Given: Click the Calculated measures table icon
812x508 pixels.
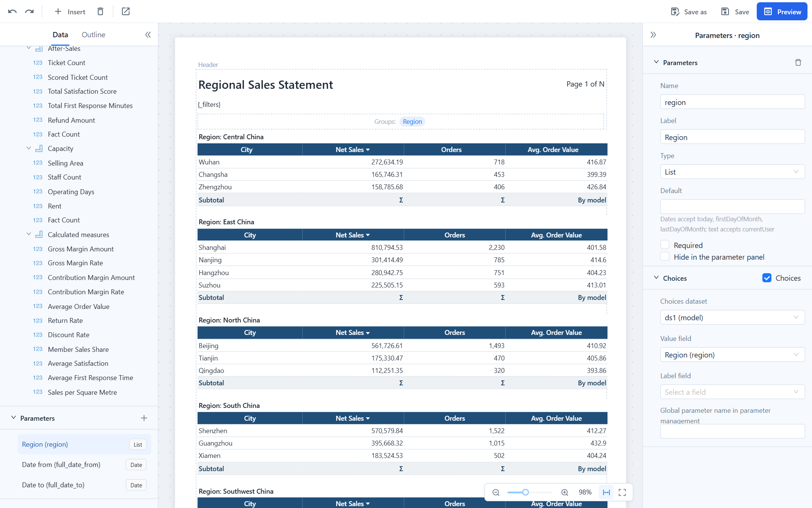Looking at the screenshot, I should (39, 234).
